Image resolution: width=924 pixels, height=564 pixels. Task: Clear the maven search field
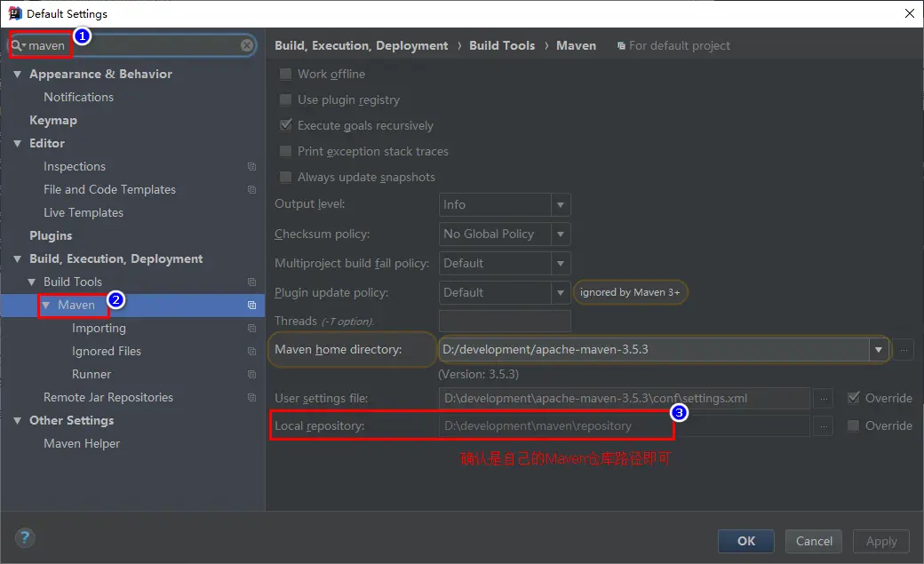click(x=247, y=45)
